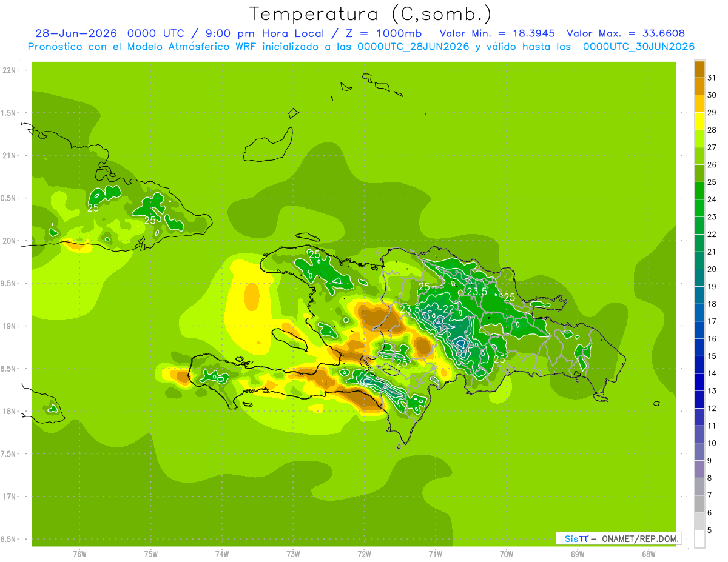728x562 pixels.
Task: Select the green colorbar segment between 23 and 24
Action: [699, 208]
